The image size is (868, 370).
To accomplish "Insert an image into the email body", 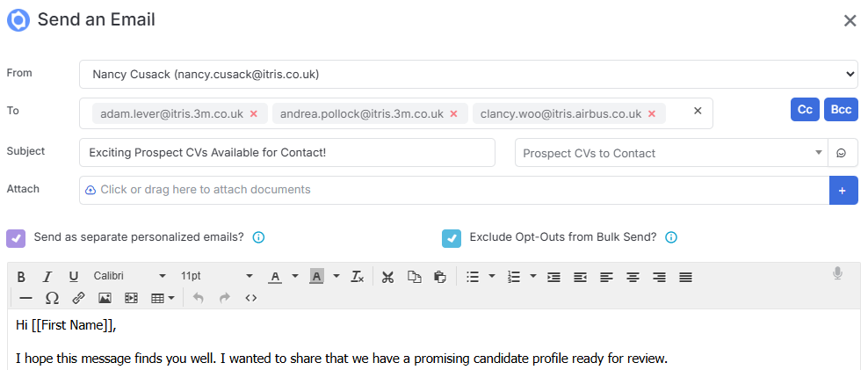I will point(105,298).
